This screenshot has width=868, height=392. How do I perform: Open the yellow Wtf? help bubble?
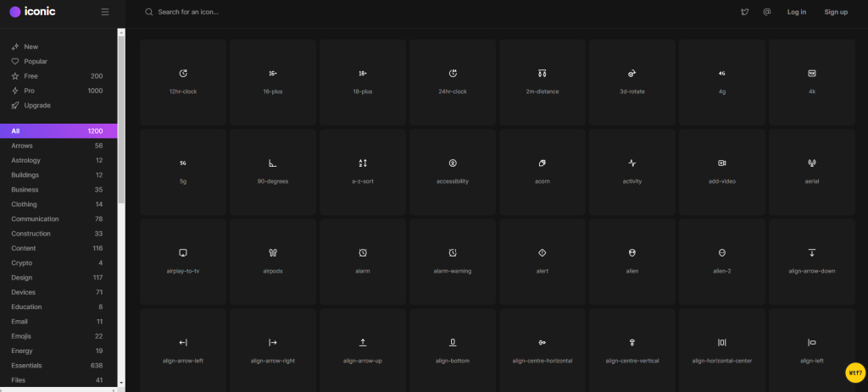(855, 372)
